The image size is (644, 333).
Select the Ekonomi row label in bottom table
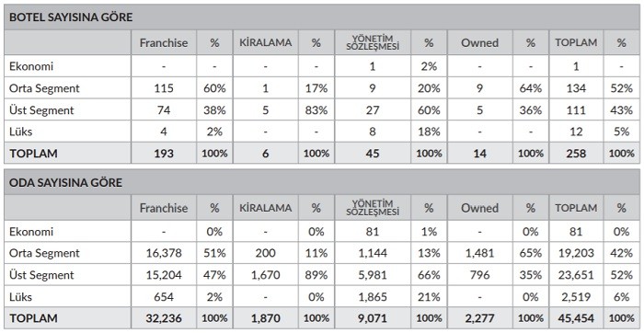[x=31, y=232]
